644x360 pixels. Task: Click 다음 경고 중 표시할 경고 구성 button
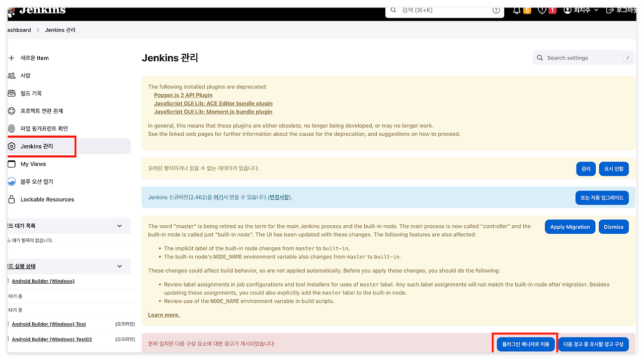tap(593, 344)
